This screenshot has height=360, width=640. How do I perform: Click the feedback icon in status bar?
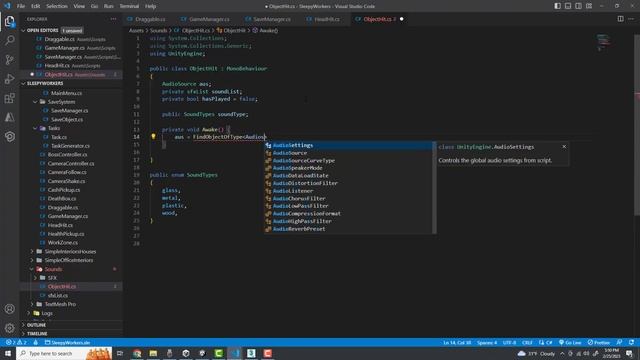620,342
